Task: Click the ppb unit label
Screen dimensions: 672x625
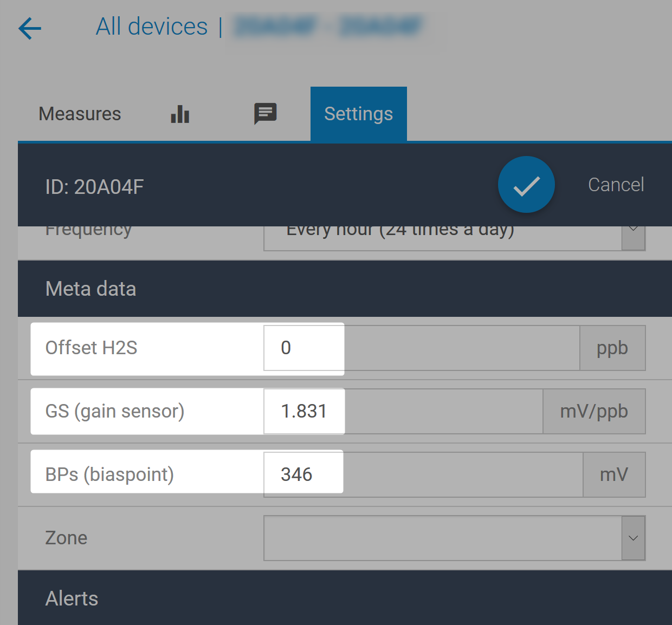Action: (612, 348)
